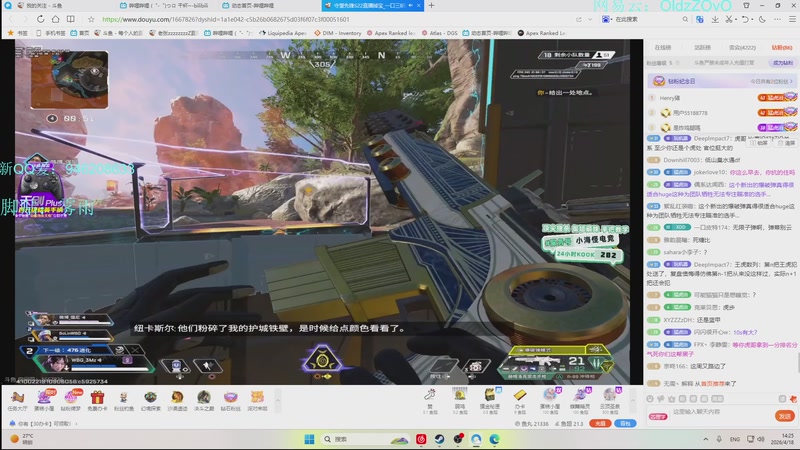The width and height of the screenshot is (800, 450).
Task: Send the 办卡 gold card gift
Action: (x=519, y=401)
